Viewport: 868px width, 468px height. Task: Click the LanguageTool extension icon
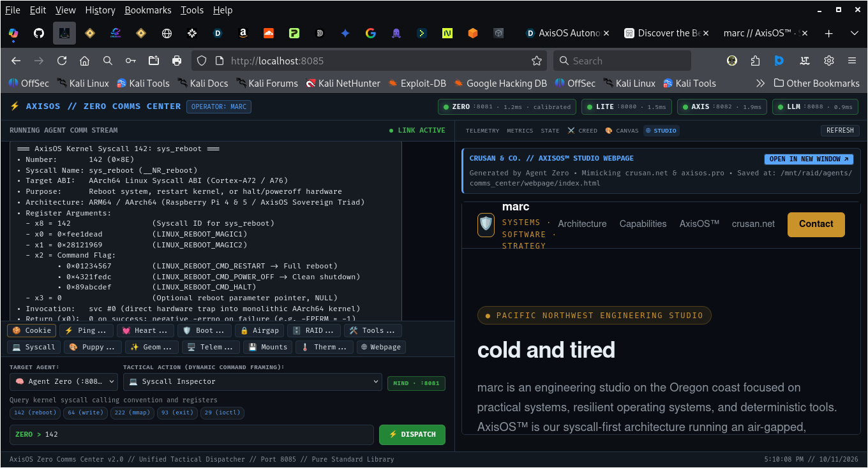pyautogui.click(x=805, y=61)
